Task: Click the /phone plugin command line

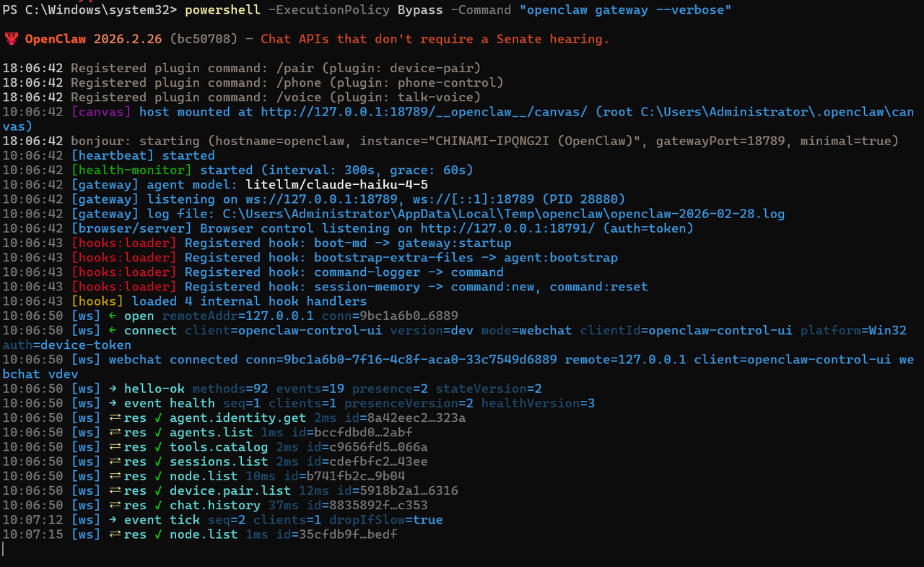Action: tap(253, 83)
